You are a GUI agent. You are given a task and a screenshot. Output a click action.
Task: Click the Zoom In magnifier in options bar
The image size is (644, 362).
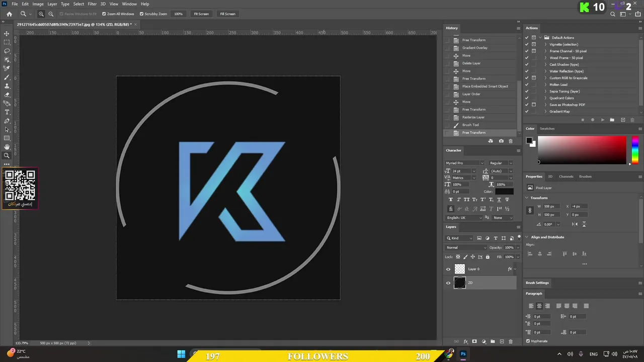pyautogui.click(x=41, y=14)
